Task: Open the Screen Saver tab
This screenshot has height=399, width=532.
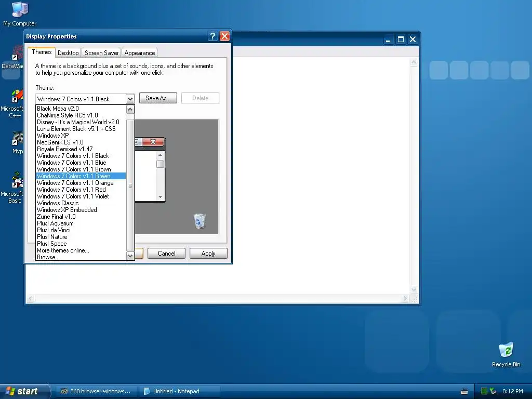Action: tap(101, 53)
